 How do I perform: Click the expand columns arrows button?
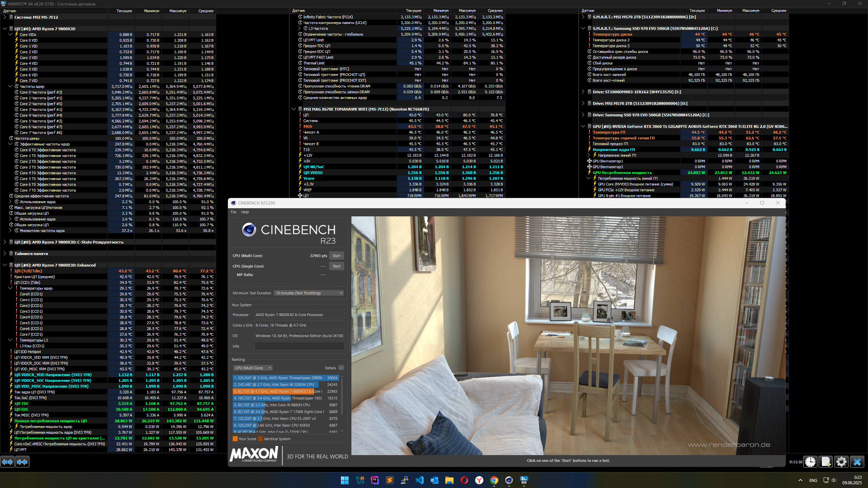tap(7, 462)
